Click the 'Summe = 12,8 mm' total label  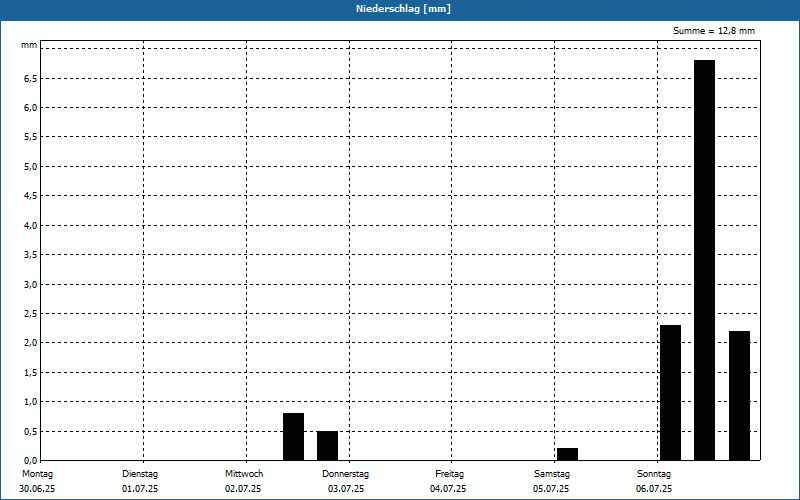coord(713,31)
